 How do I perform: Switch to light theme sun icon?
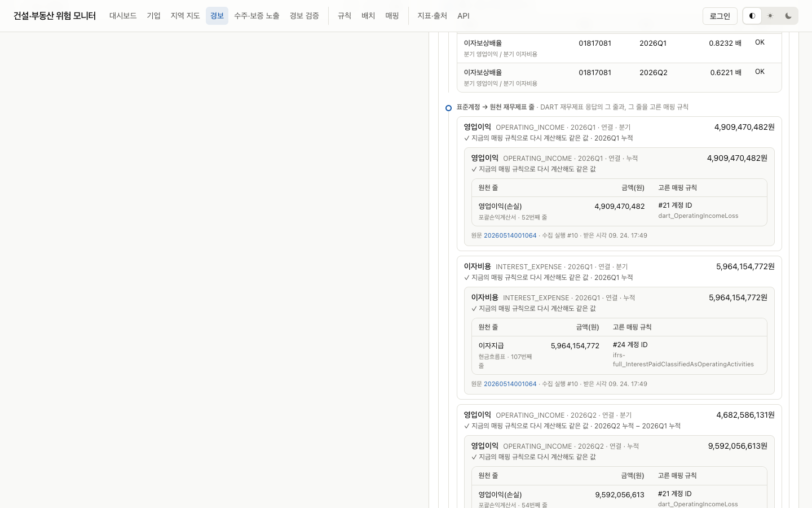click(770, 16)
